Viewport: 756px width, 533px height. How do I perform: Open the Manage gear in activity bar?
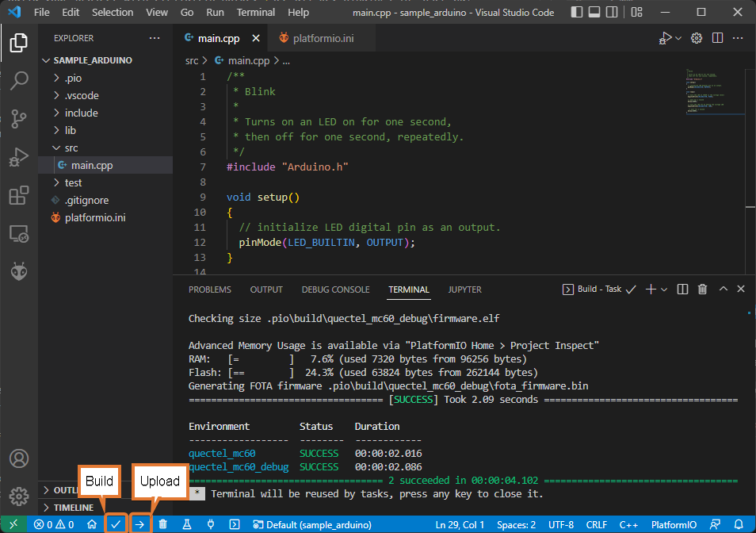[x=19, y=497]
